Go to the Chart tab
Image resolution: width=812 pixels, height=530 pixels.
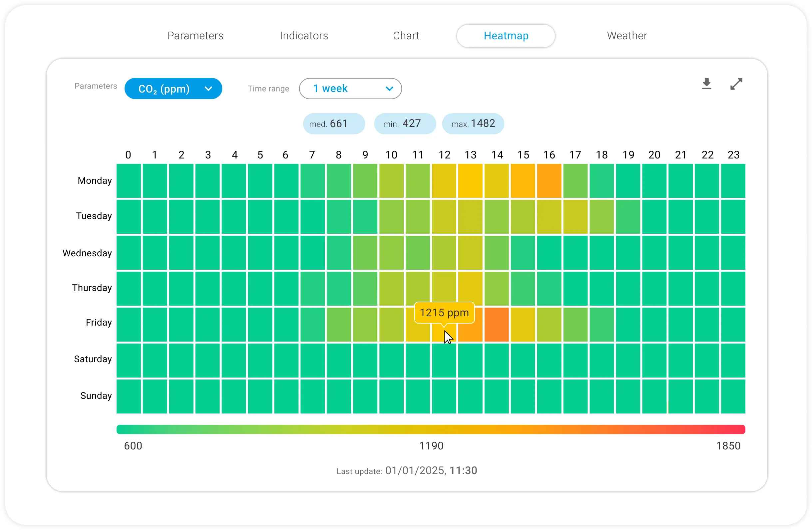(406, 36)
